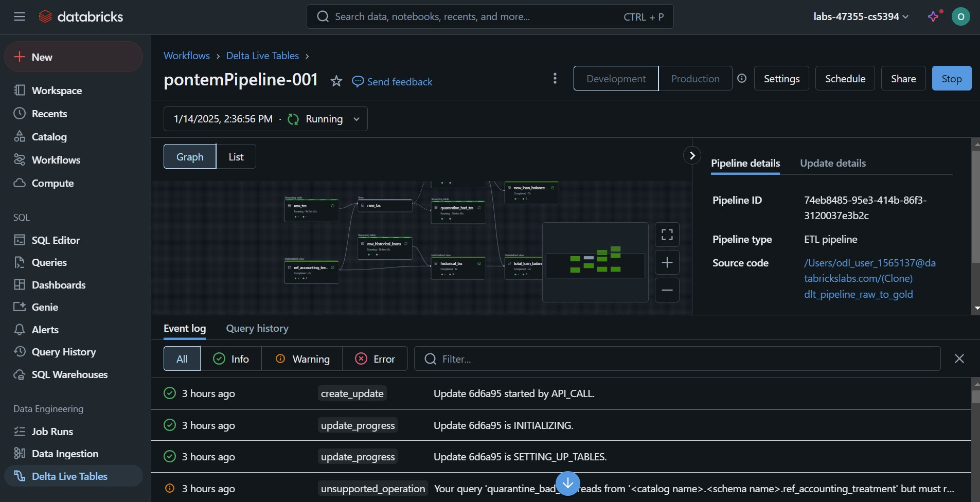The height and width of the screenshot is (502, 980).
Task: Filter event log by All
Action: pyautogui.click(x=182, y=359)
